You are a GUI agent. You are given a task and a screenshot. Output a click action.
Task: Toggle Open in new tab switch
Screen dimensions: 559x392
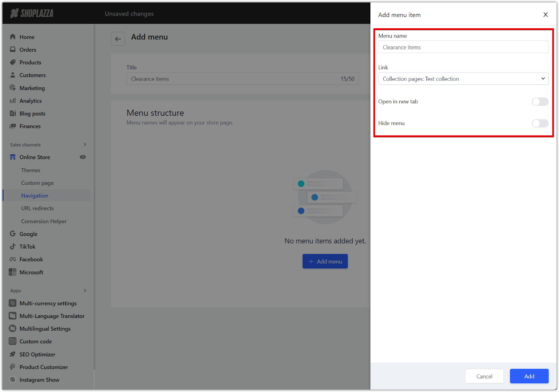coord(540,102)
